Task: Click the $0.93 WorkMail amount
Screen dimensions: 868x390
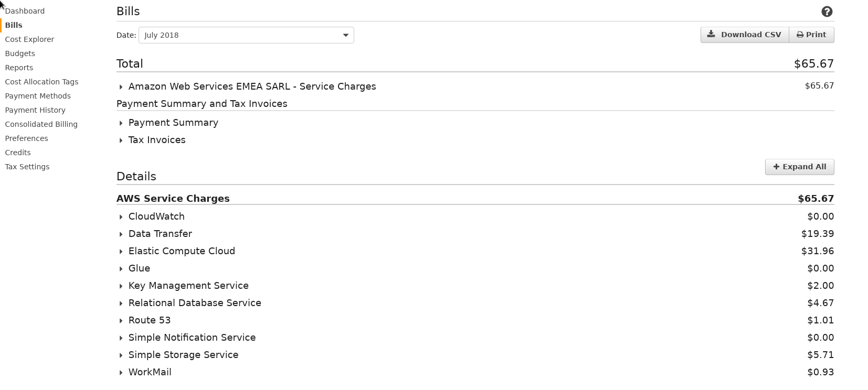Action: coord(821,372)
